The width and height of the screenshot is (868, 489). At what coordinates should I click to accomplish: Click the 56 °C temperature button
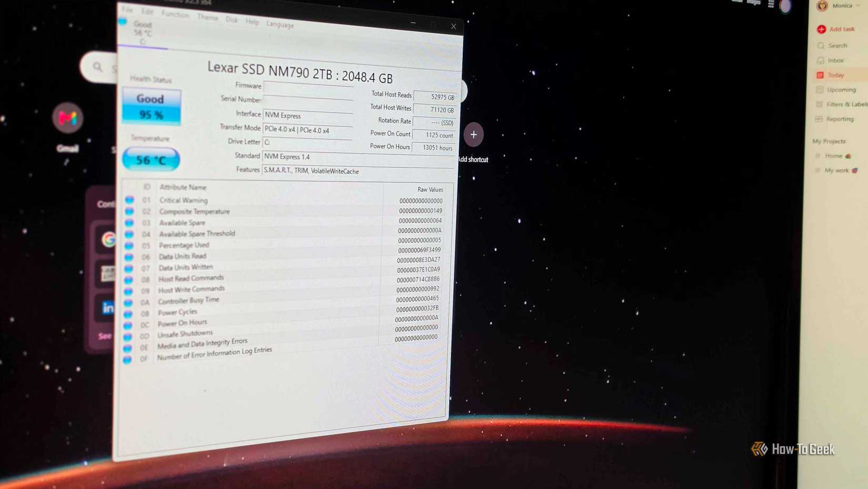[x=151, y=159]
